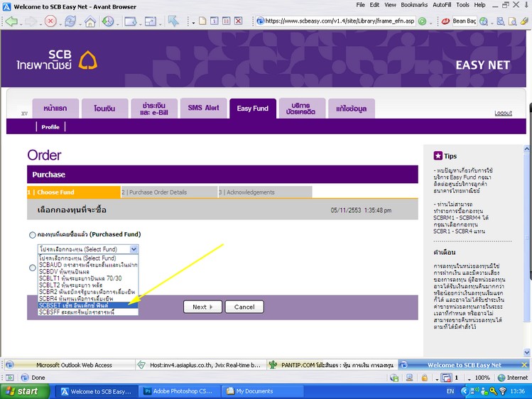Click the blue cursor arrow toolbar icon

tap(173, 21)
